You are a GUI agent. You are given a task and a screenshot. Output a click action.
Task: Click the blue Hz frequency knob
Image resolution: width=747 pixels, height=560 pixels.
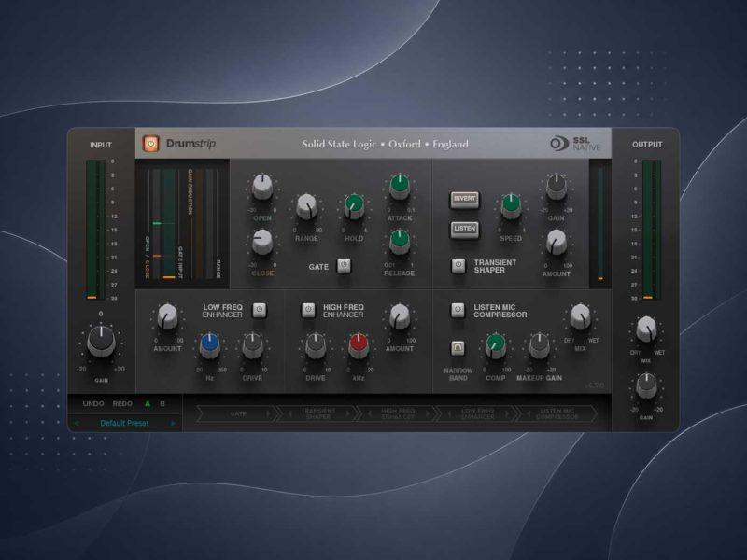click(x=209, y=345)
